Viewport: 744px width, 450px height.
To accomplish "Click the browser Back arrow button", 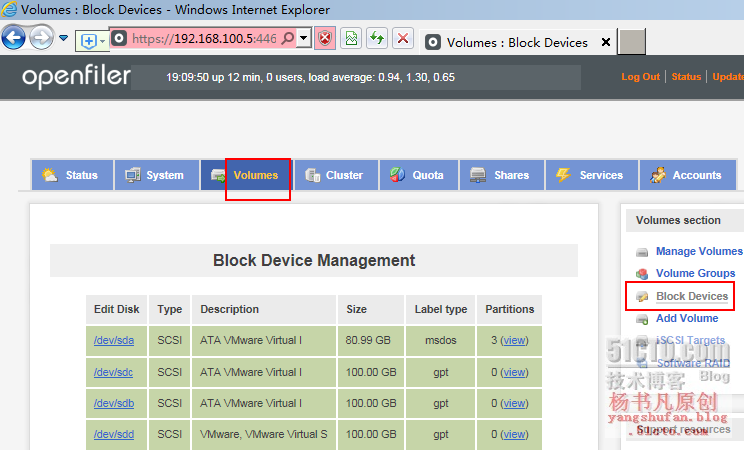I will click(x=14, y=38).
